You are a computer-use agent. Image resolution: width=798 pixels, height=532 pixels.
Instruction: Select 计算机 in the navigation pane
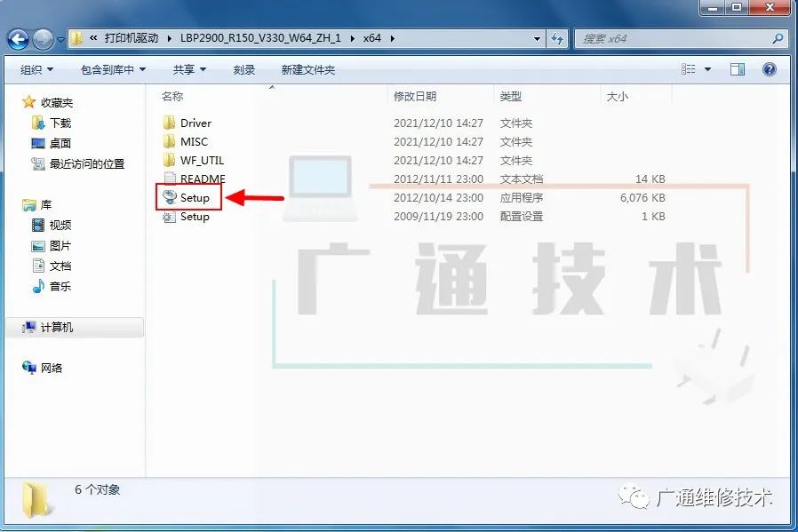tap(75, 327)
